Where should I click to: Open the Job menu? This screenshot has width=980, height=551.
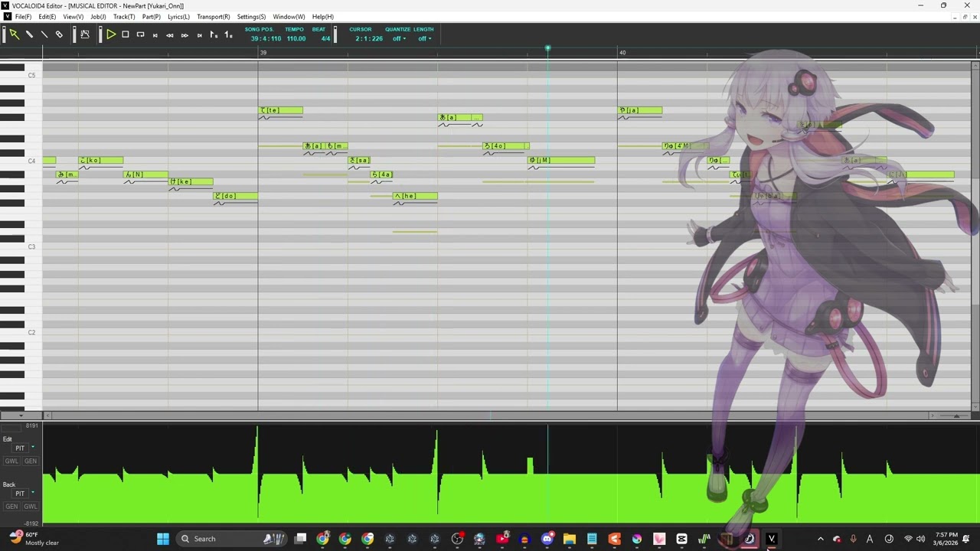[x=98, y=17]
